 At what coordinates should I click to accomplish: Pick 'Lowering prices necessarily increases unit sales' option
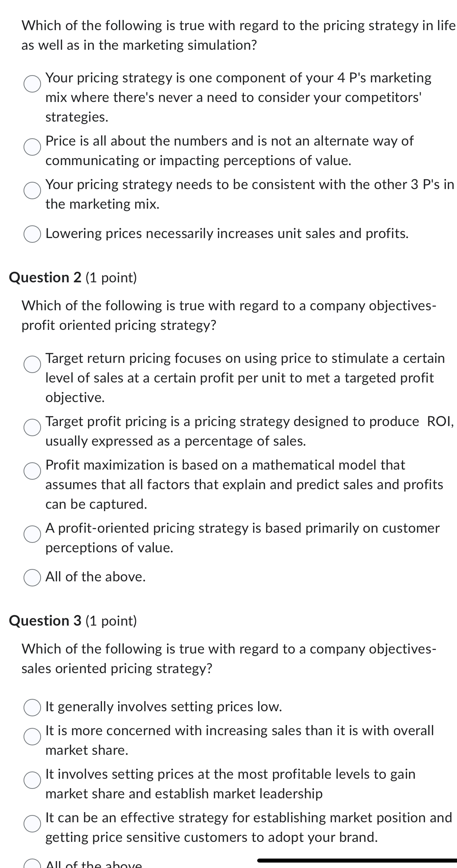click(32, 234)
